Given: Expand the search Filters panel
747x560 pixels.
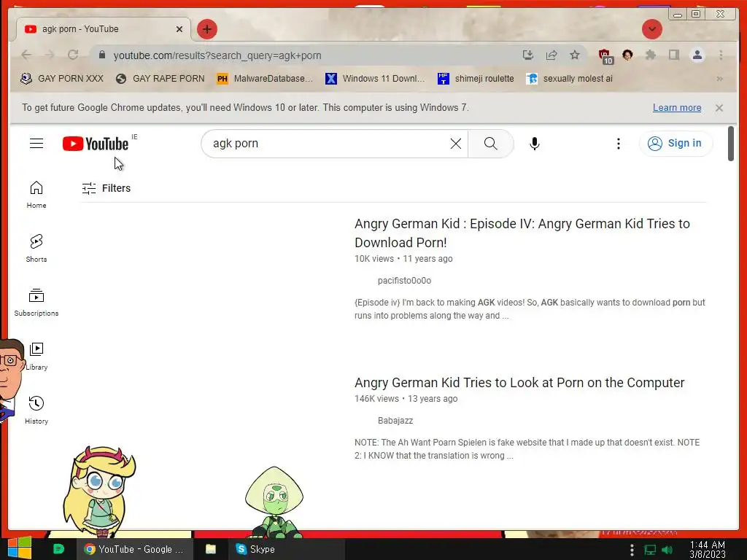Looking at the screenshot, I should 107,189.
